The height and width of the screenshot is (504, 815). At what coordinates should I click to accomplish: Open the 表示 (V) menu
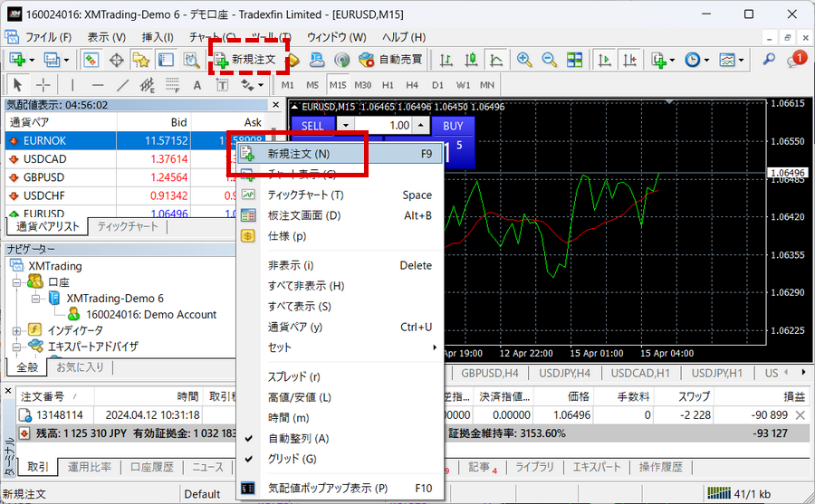click(x=107, y=37)
